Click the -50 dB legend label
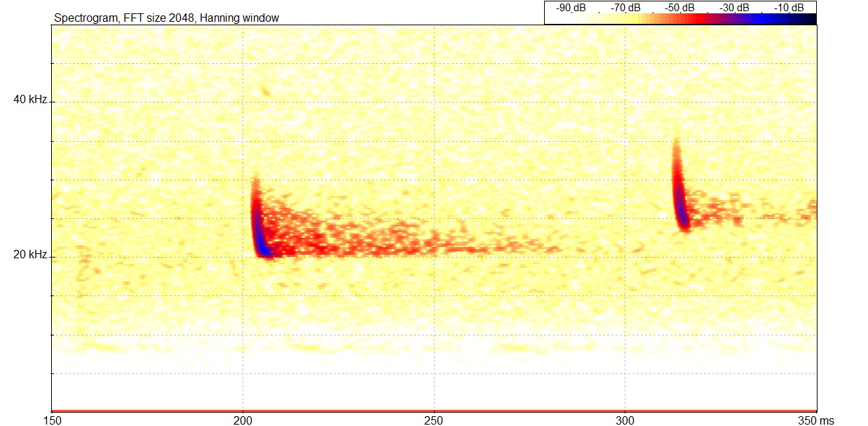This screenshot has width=868, height=426. 679,8
